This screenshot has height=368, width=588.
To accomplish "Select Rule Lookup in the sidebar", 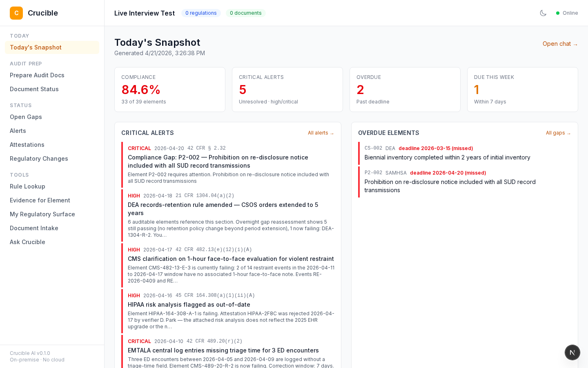I will 27,186.
